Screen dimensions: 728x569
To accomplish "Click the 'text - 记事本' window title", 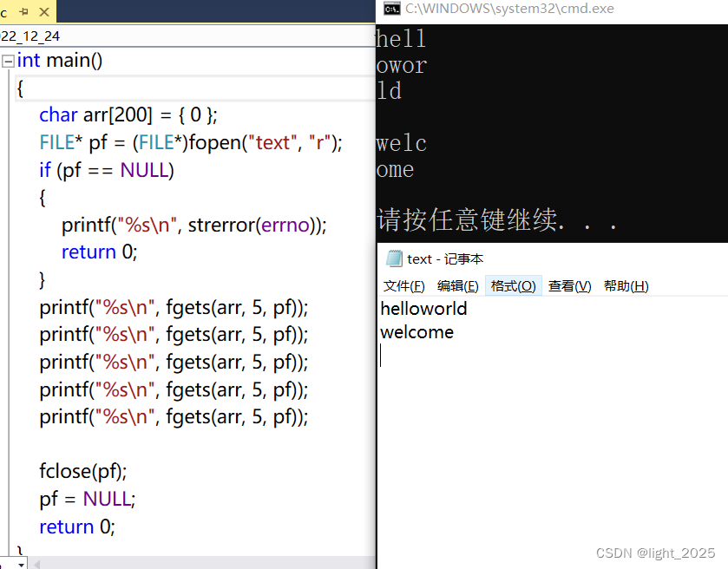I will tap(445, 259).
